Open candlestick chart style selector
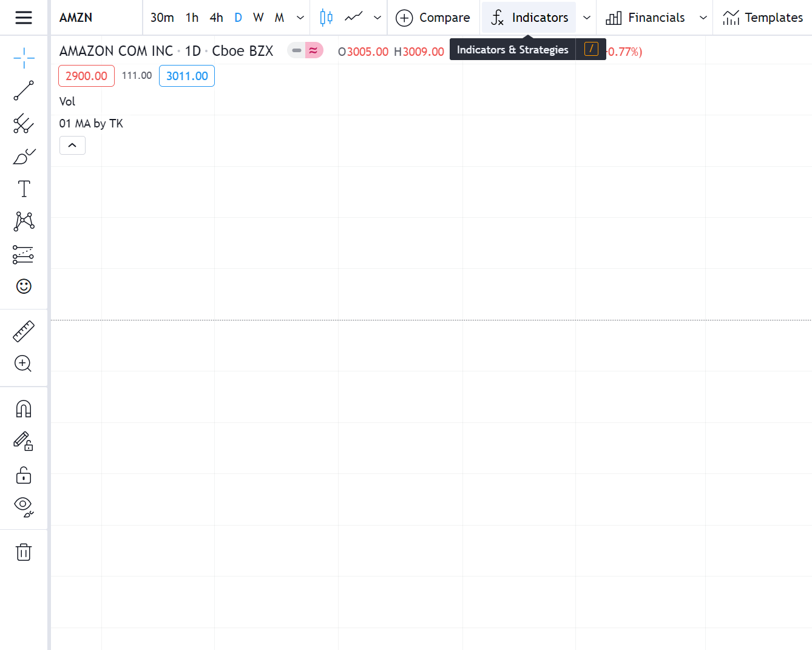Image resolution: width=812 pixels, height=650 pixels. point(326,18)
